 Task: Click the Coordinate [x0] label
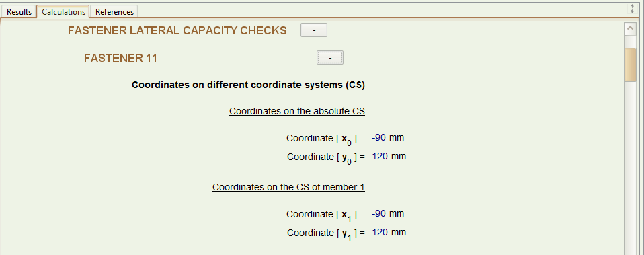(x=325, y=139)
